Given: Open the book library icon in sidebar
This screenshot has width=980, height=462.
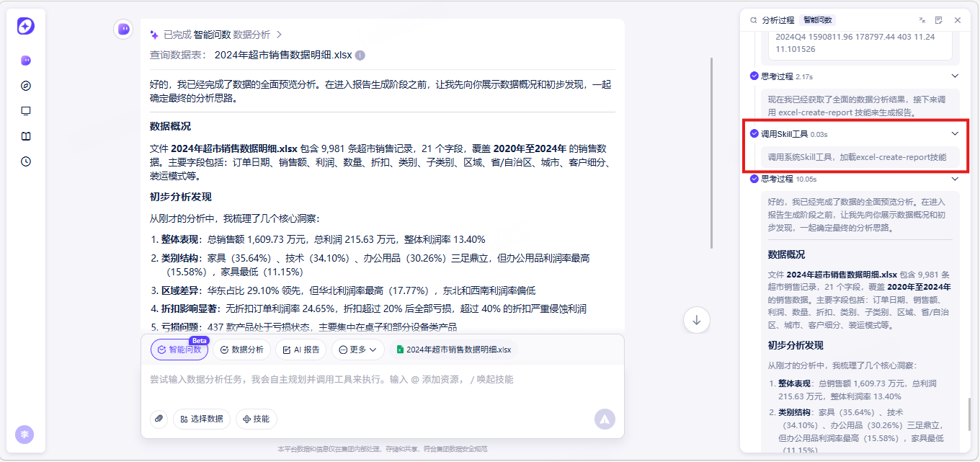Looking at the screenshot, I should [26, 136].
